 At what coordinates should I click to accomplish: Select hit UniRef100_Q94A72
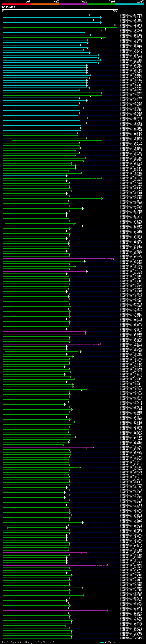(x=131, y=55)
